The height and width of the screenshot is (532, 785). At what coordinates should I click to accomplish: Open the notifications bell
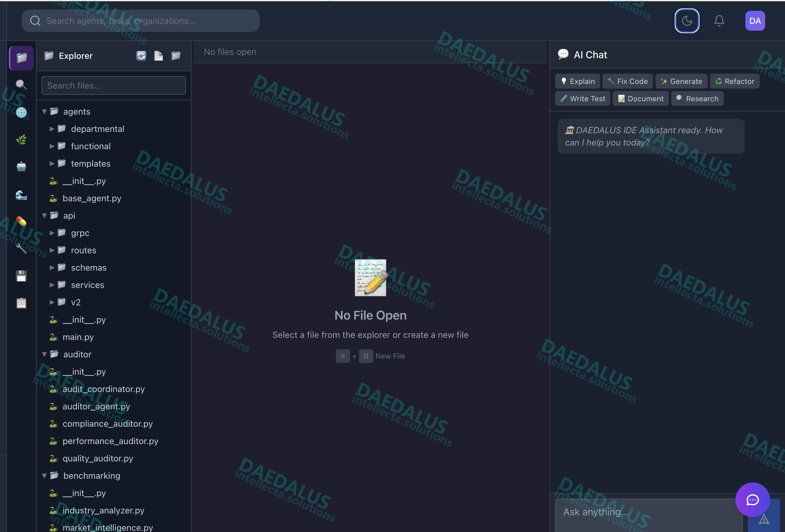[x=719, y=21]
